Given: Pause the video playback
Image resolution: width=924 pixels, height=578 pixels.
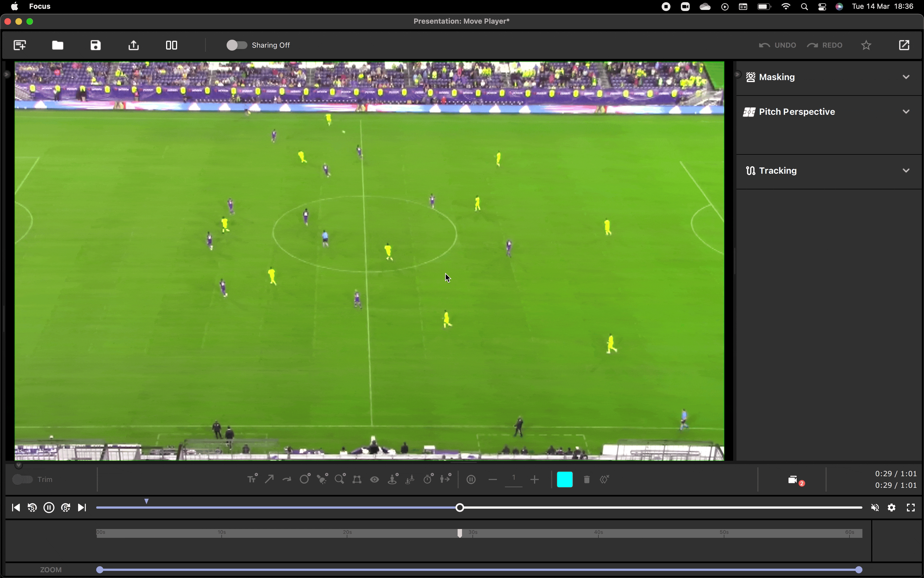Looking at the screenshot, I should [x=49, y=508].
